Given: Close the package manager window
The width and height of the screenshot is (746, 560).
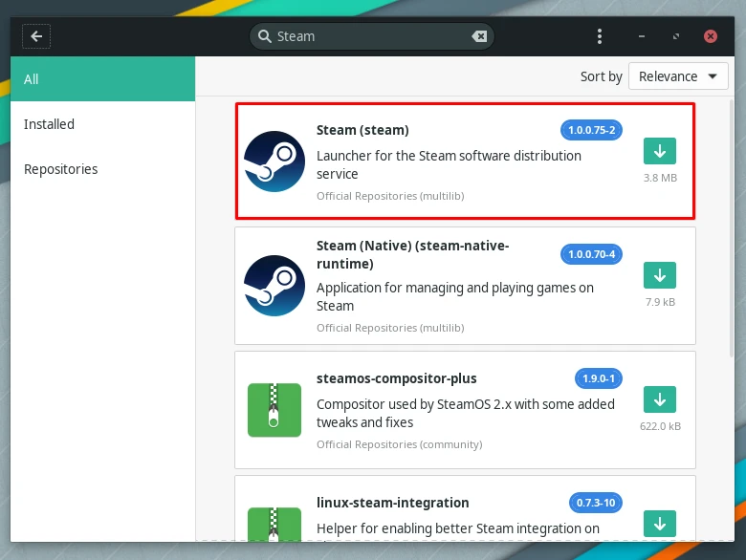Looking at the screenshot, I should click(711, 36).
